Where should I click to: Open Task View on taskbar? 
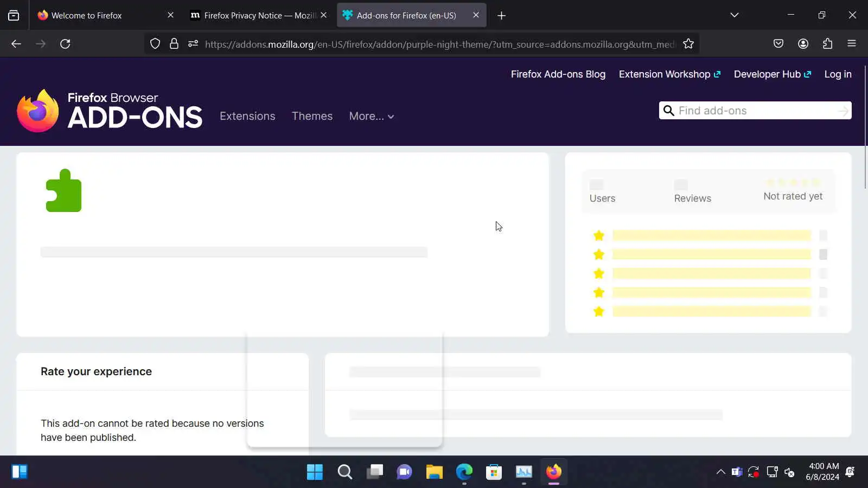(374, 472)
